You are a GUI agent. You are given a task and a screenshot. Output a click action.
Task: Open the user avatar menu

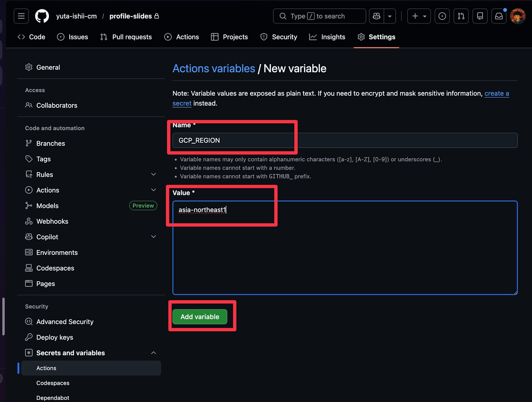coord(517,16)
